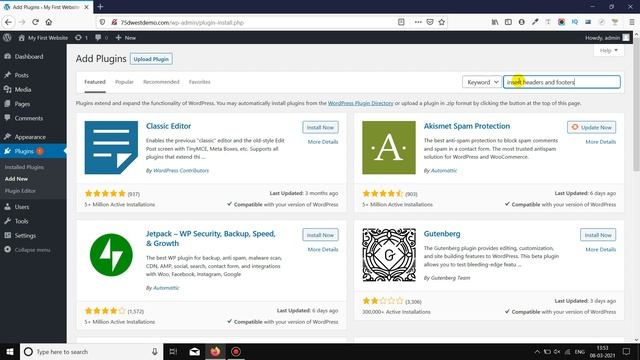Switch to the Featured tab
The width and height of the screenshot is (640, 360).
95,82
